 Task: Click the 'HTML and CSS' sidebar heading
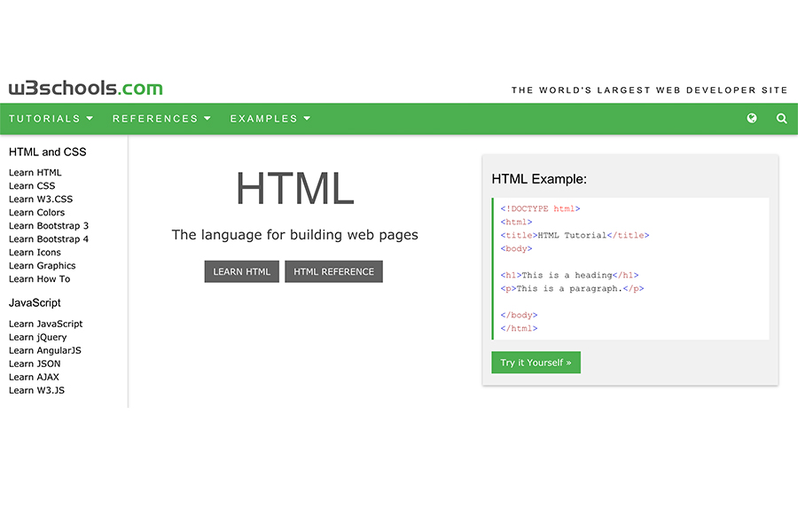coord(47,152)
